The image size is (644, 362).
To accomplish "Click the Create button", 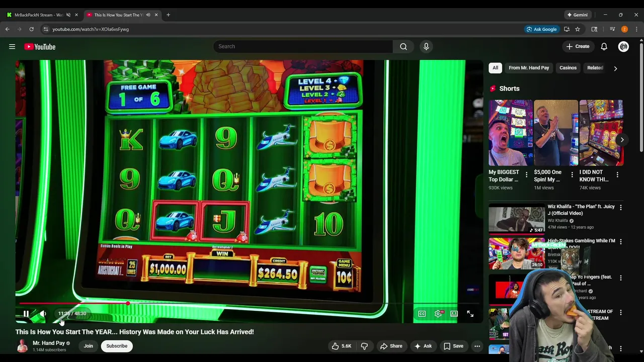I will [578, 46].
